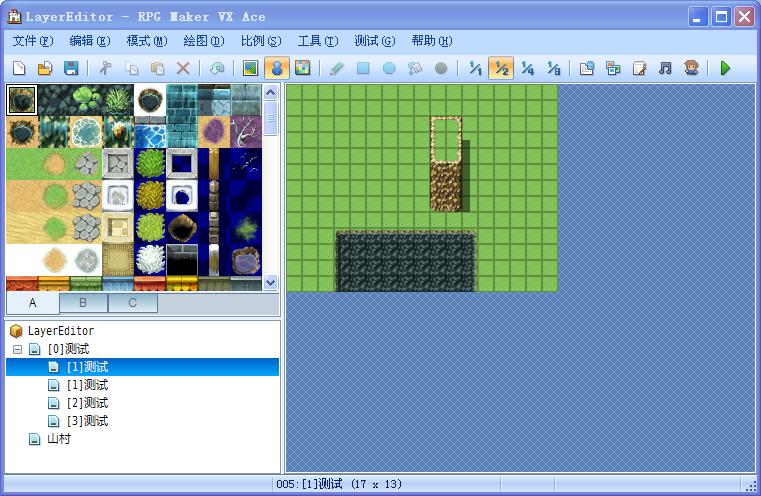Screen dimensions: 761x496
Task: Select the 山村 map in tree
Action: (x=59, y=439)
